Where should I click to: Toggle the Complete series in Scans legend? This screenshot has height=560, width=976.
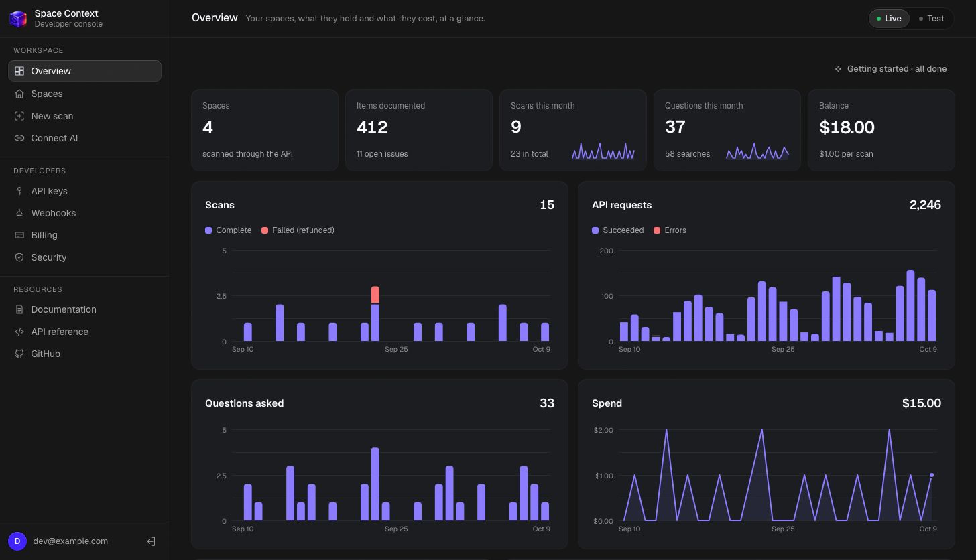(229, 230)
